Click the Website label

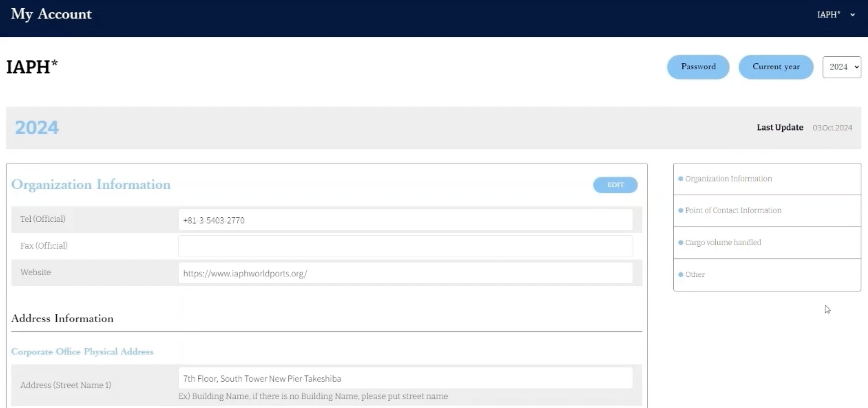point(36,272)
